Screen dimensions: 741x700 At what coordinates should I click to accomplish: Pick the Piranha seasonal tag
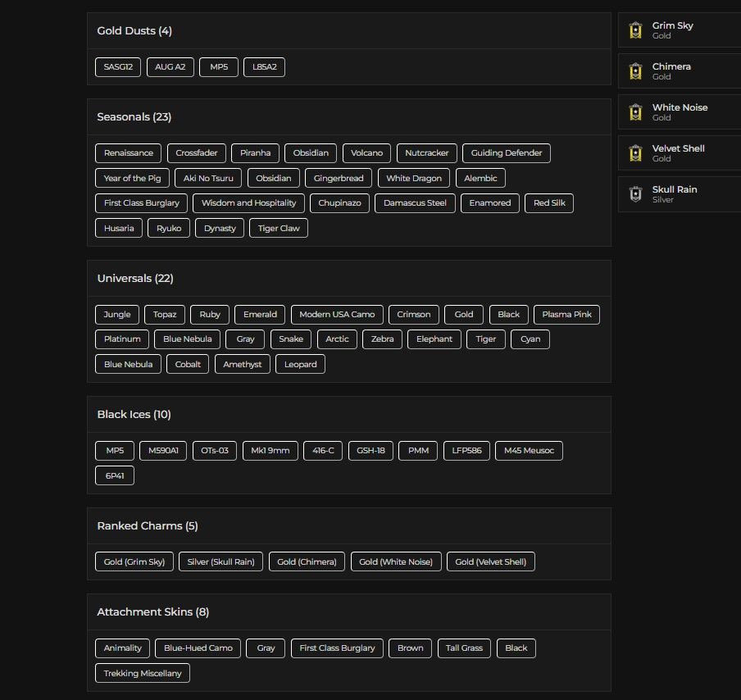click(255, 153)
